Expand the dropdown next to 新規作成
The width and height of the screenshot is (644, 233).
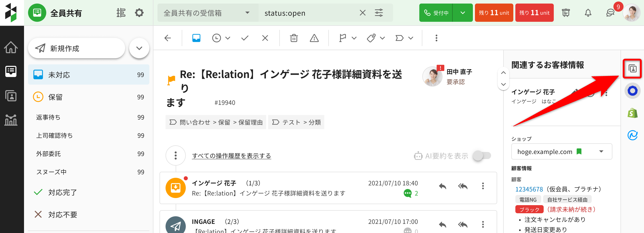click(x=139, y=48)
